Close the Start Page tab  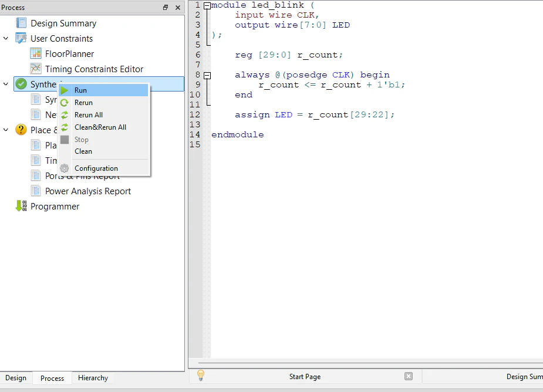point(409,376)
